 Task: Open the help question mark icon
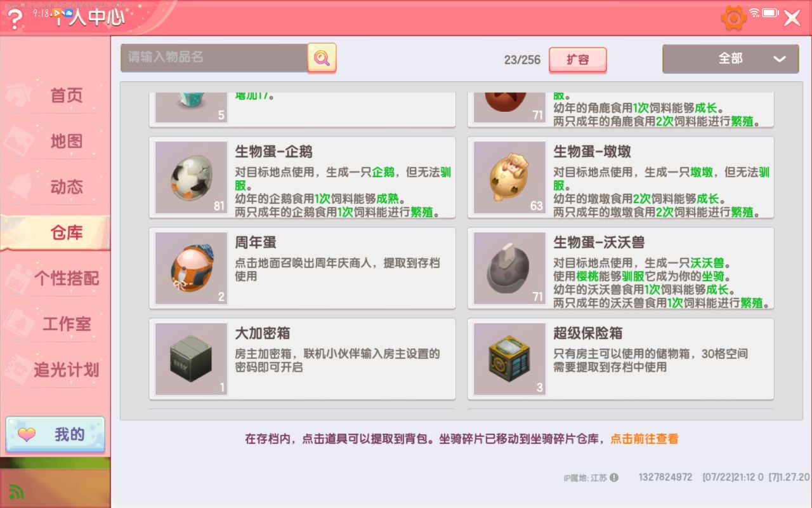coord(14,18)
